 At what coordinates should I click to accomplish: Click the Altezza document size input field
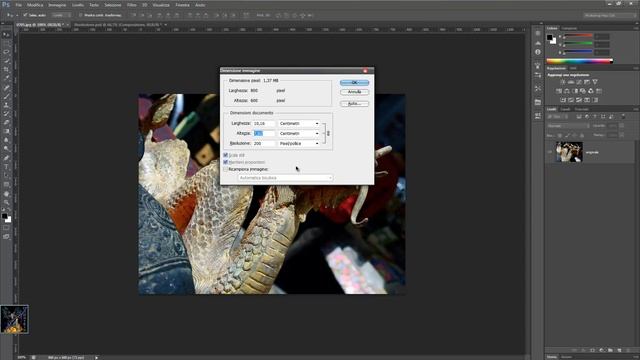(x=264, y=133)
